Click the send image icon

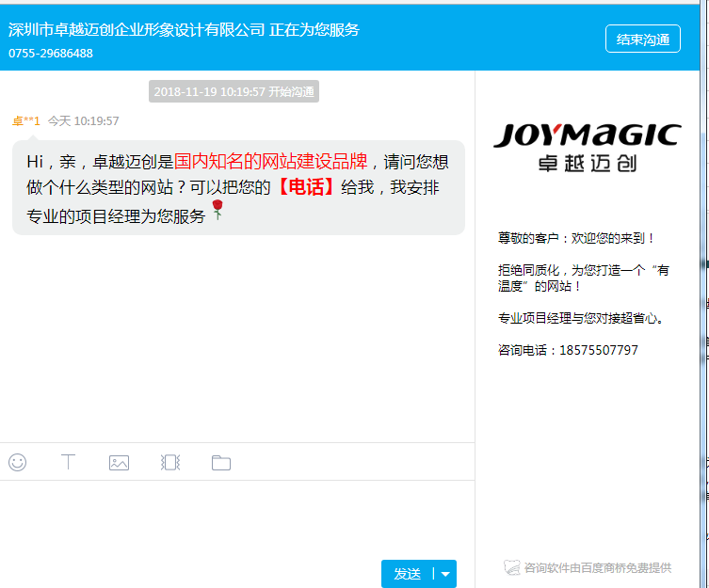119,462
